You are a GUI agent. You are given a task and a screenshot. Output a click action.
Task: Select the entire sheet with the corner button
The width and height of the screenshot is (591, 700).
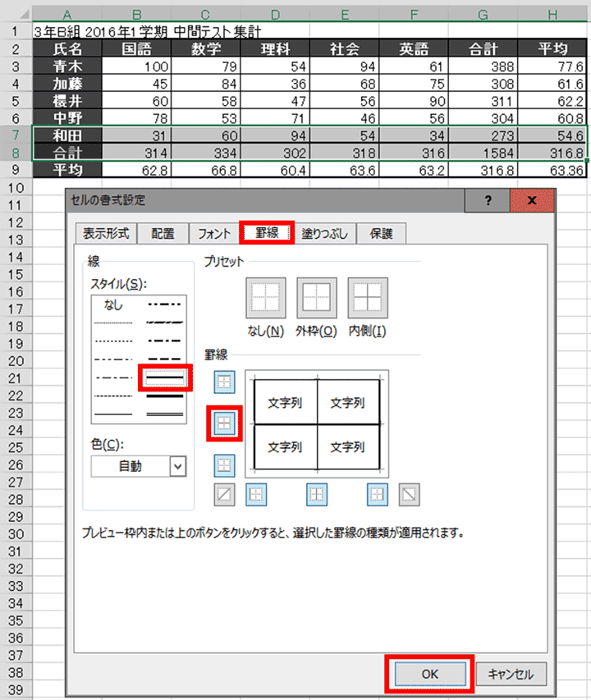click(x=16, y=14)
